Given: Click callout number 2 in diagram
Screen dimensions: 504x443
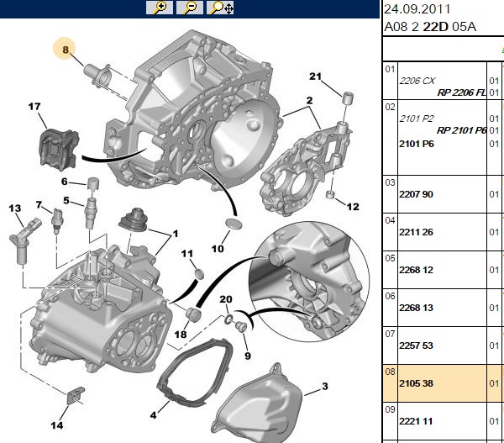Looking at the screenshot, I should 309,101.
